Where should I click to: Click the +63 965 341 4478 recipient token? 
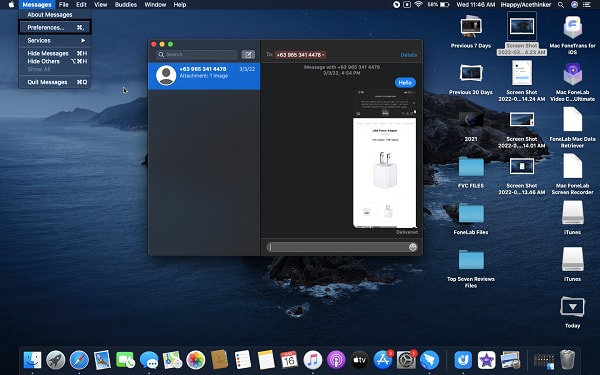pos(300,55)
